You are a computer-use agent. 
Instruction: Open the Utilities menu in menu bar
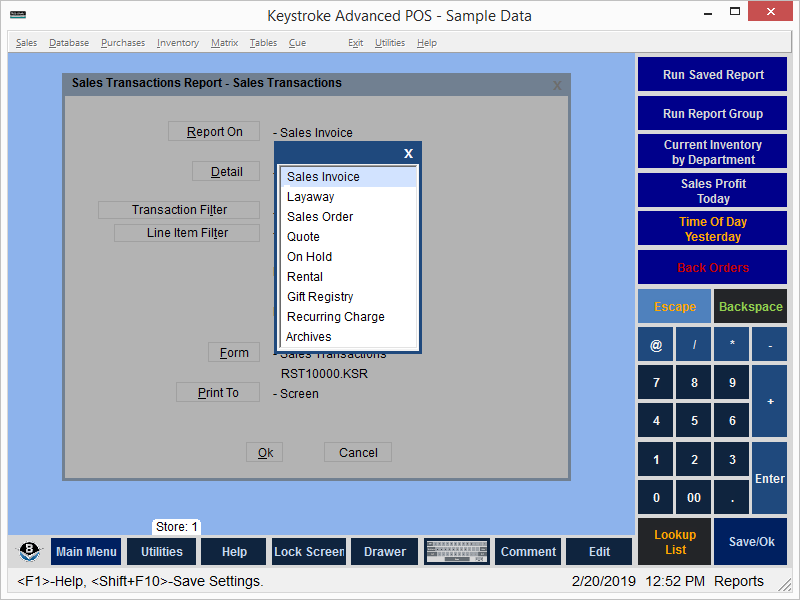tap(390, 43)
